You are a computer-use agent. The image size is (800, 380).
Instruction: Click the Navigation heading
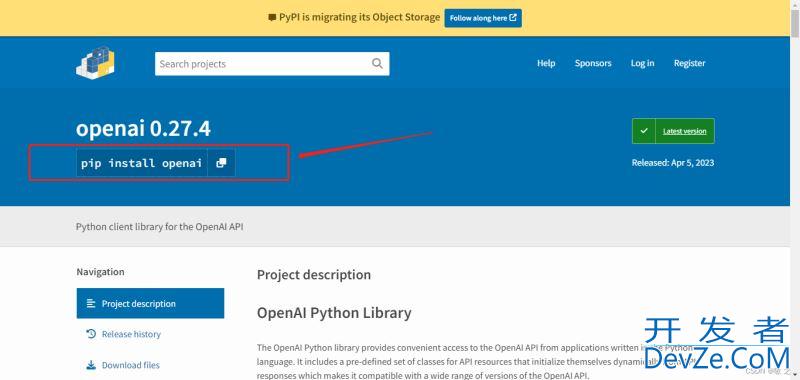[100, 272]
